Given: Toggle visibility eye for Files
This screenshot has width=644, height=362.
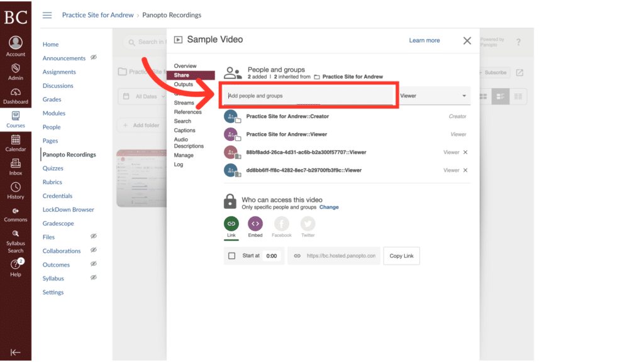Looking at the screenshot, I should [x=94, y=236].
